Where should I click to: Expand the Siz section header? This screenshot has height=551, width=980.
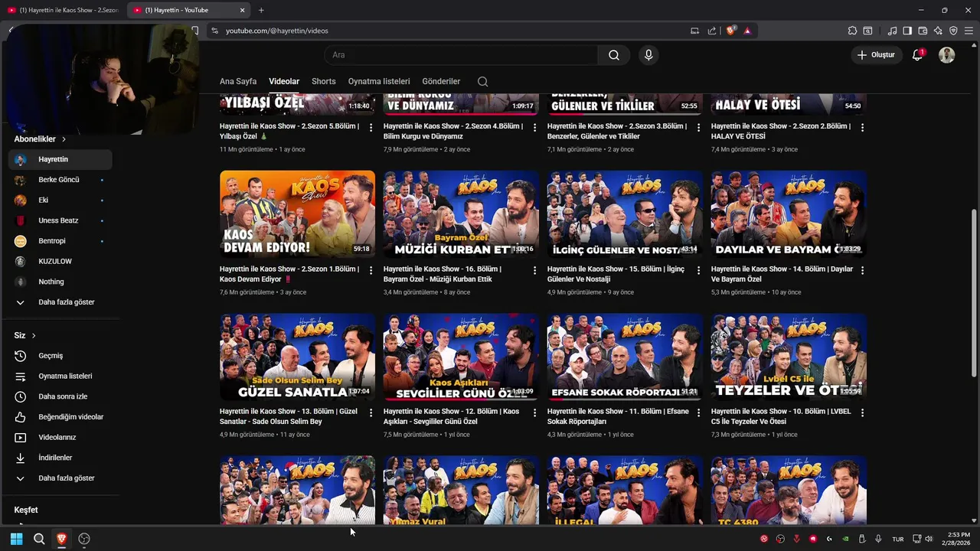click(x=25, y=335)
